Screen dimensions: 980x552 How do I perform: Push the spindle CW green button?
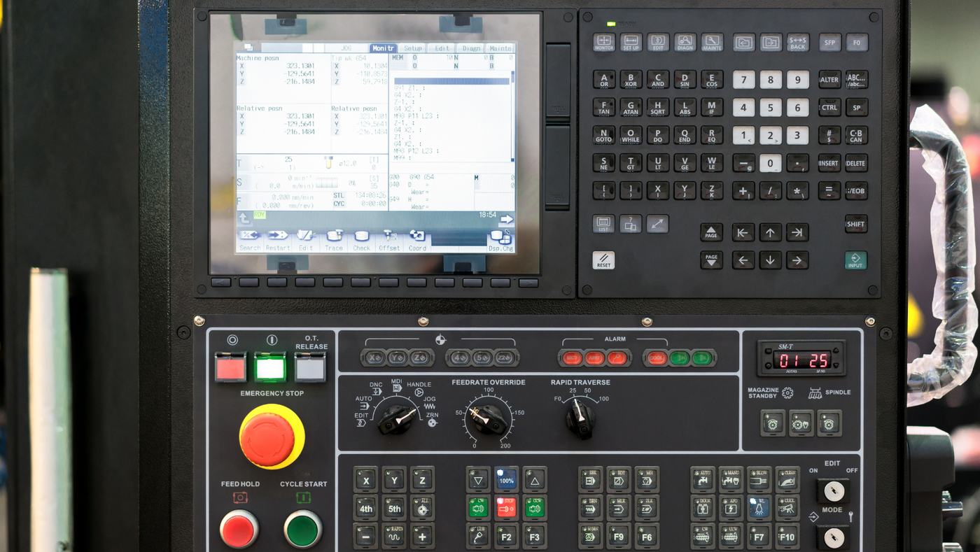478,507
